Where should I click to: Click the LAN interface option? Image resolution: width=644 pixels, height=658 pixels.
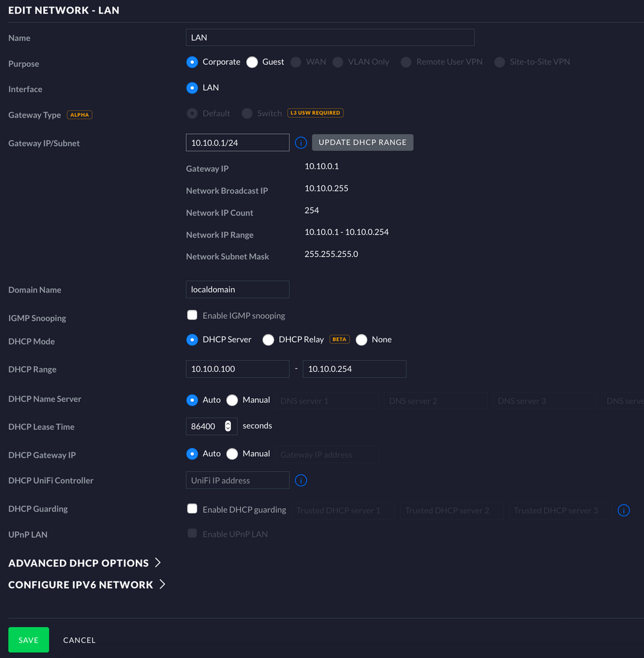[192, 86]
